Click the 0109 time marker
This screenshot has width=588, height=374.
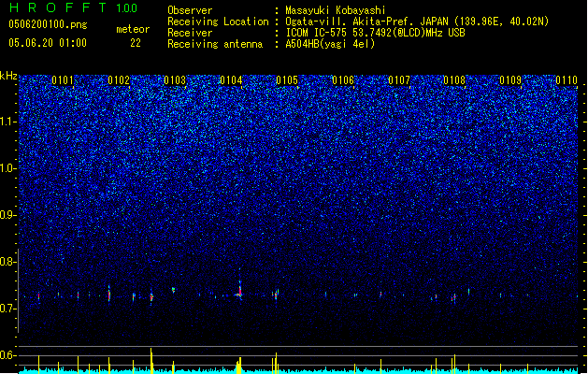pyautogui.click(x=510, y=80)
